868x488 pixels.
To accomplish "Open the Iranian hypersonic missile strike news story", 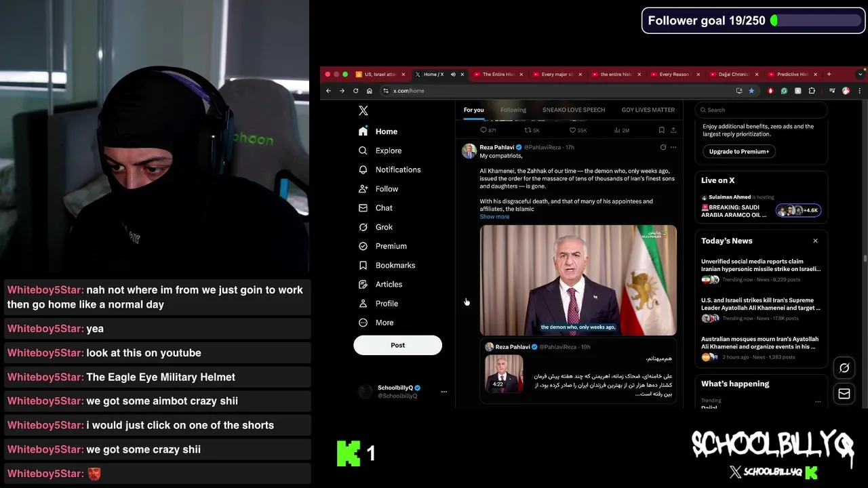I will 761,270.
